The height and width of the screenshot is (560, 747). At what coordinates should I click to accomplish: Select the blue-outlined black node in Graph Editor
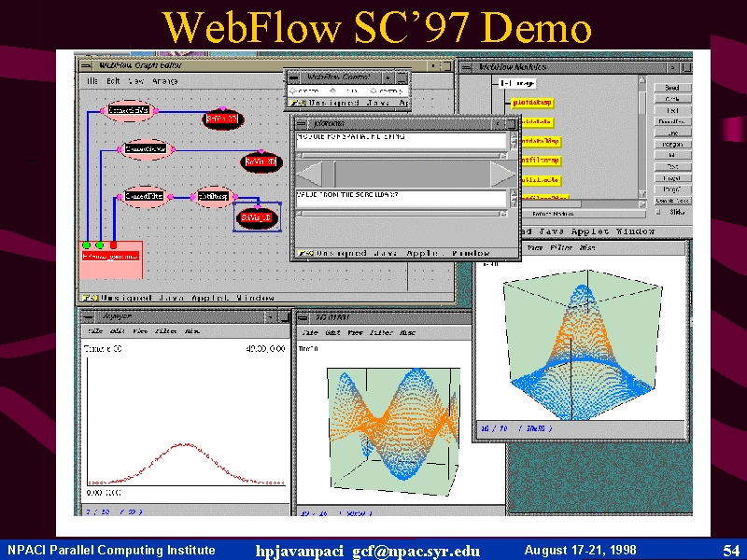point(256,218)
